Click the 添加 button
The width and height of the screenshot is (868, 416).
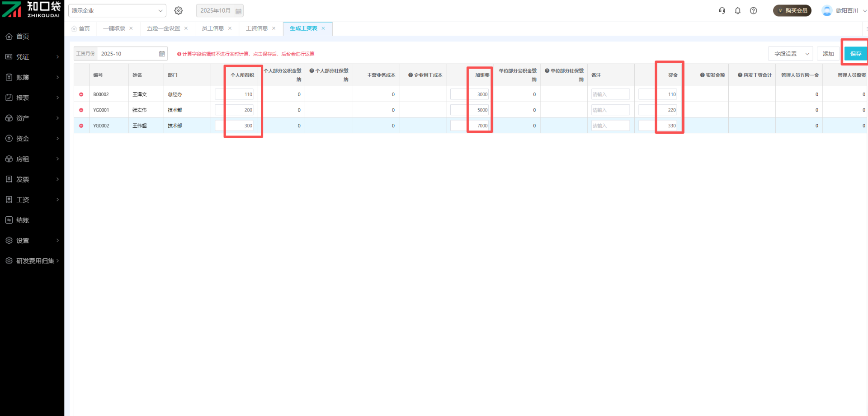828,54
